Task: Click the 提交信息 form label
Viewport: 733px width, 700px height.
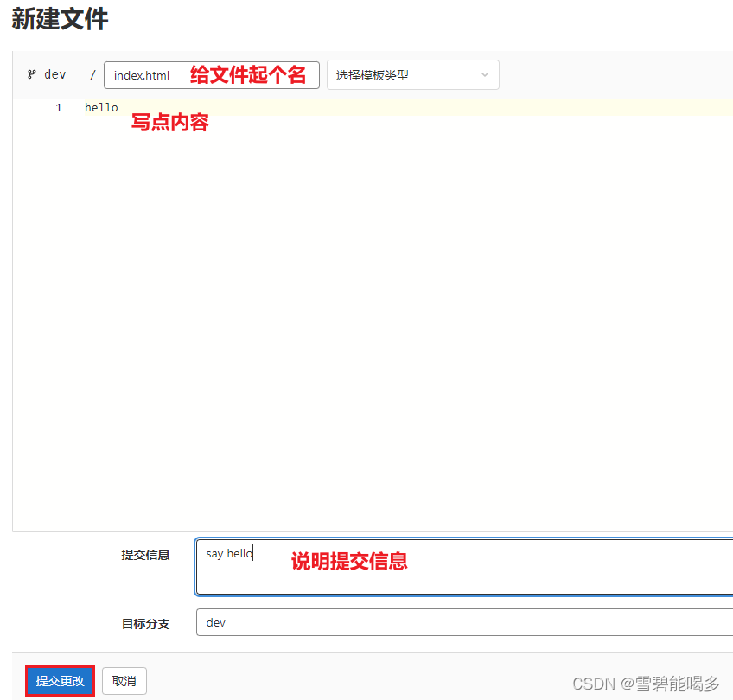Action: tap(145, 555)
